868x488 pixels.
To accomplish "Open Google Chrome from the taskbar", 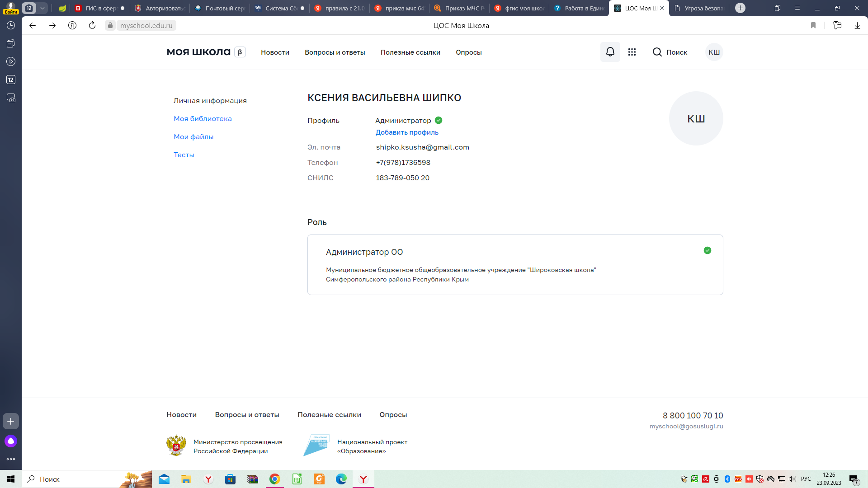I will (x=274, y=479).
